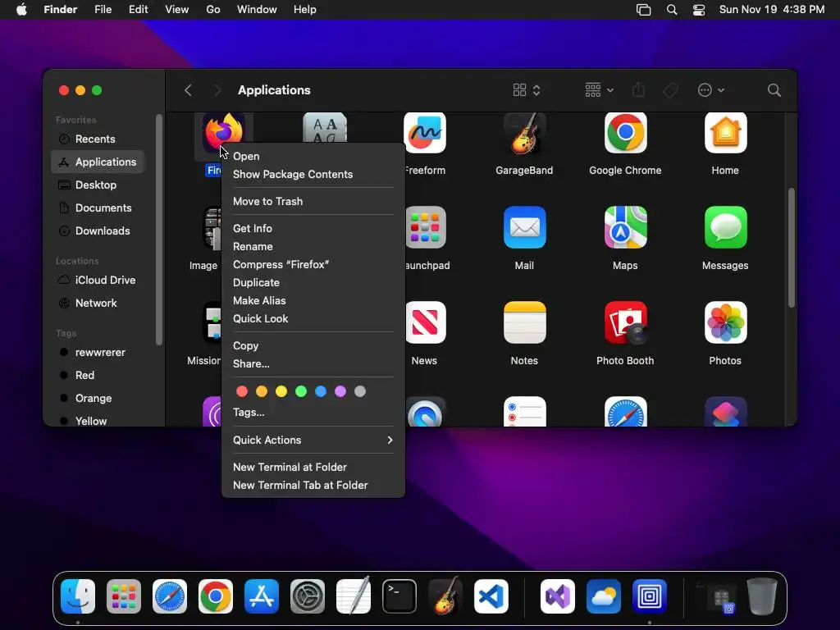
Task: Apply the green tag color
Action: point(301,391)
